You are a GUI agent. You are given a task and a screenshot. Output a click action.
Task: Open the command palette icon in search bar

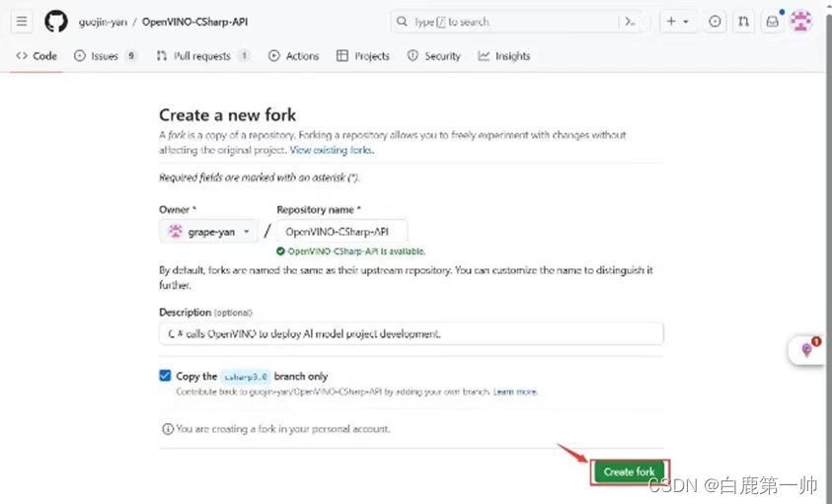coord(631,22)
